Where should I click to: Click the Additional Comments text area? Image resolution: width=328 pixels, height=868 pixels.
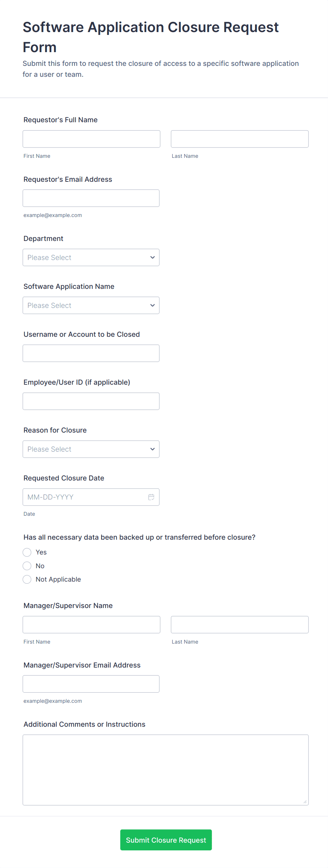(165, 770)
